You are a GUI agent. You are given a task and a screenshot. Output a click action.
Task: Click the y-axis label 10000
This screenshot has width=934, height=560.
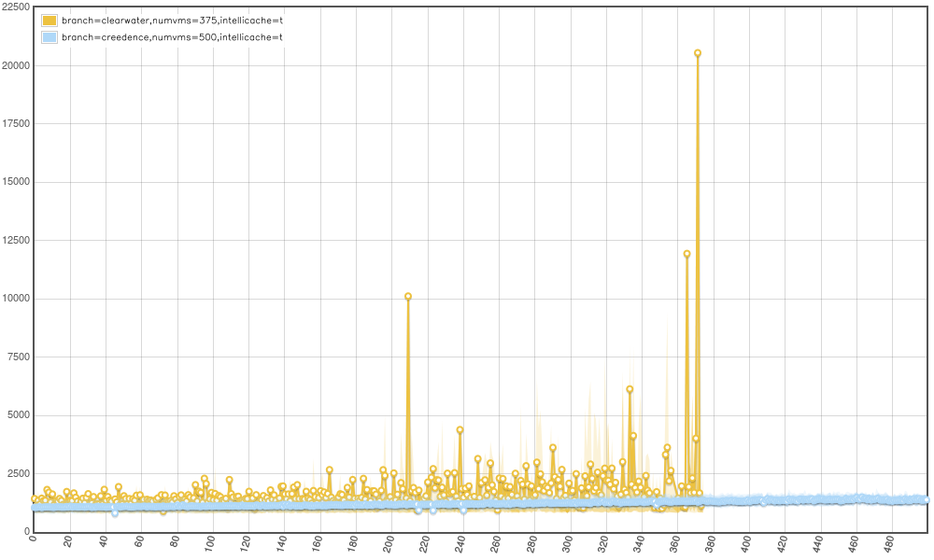(14, 299)
